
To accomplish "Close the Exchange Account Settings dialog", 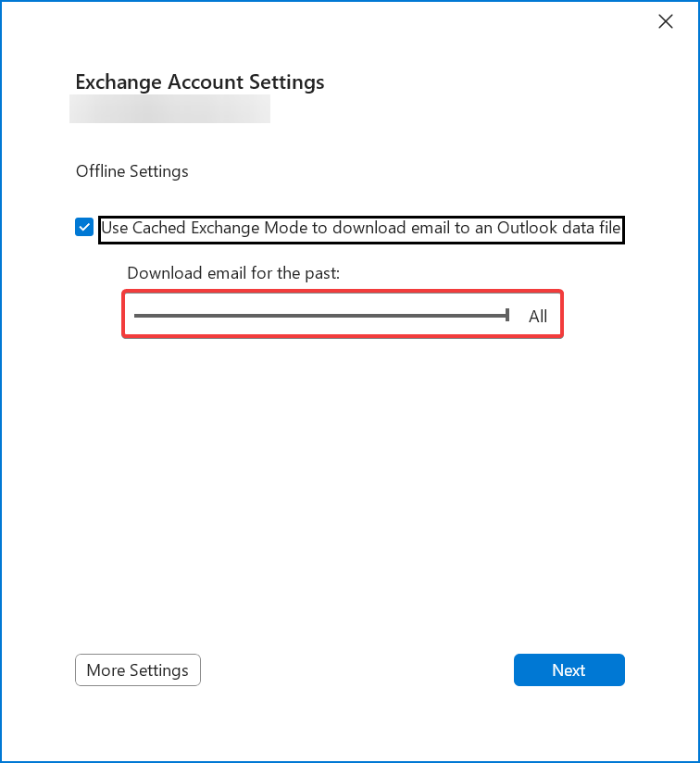I will [x=665, y=21].
